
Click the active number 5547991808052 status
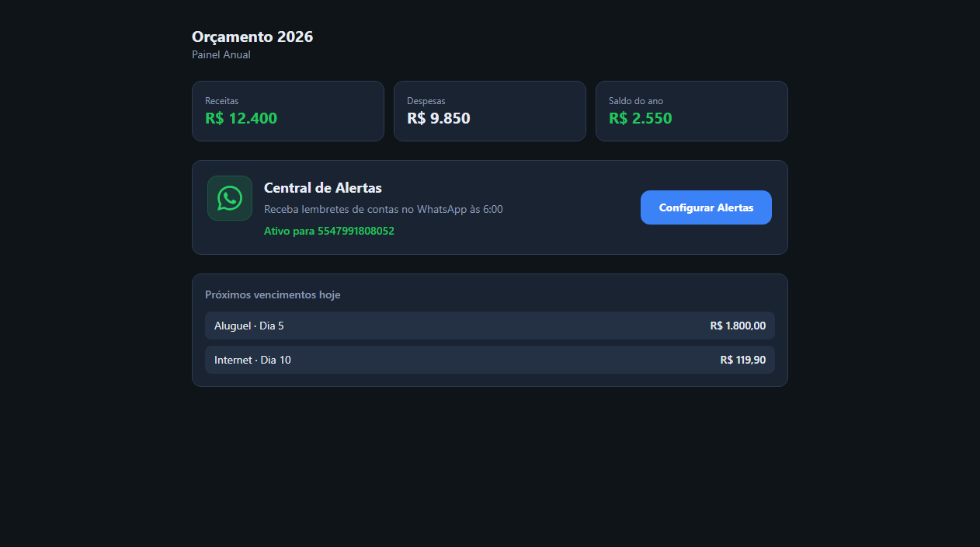coord(329,231)
